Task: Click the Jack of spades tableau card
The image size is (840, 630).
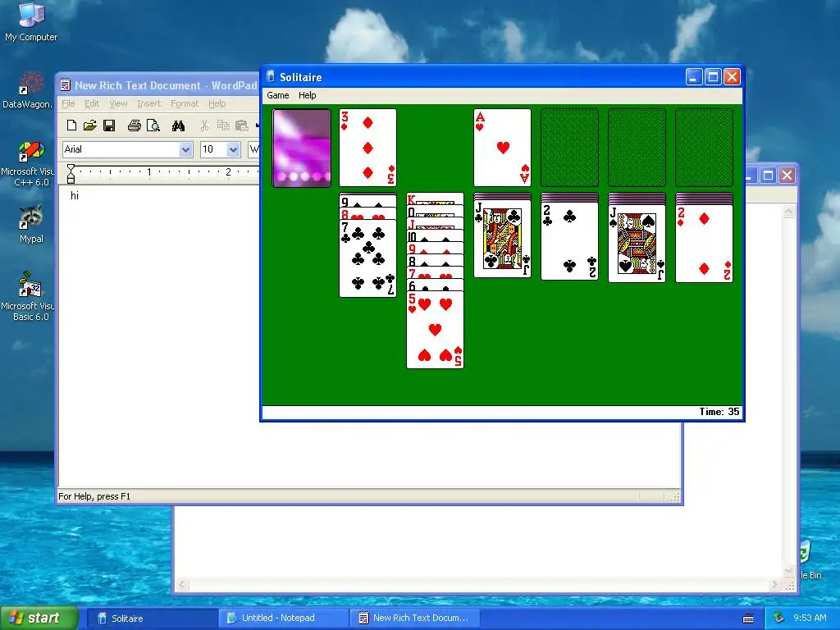Action: tap(637, 243)
